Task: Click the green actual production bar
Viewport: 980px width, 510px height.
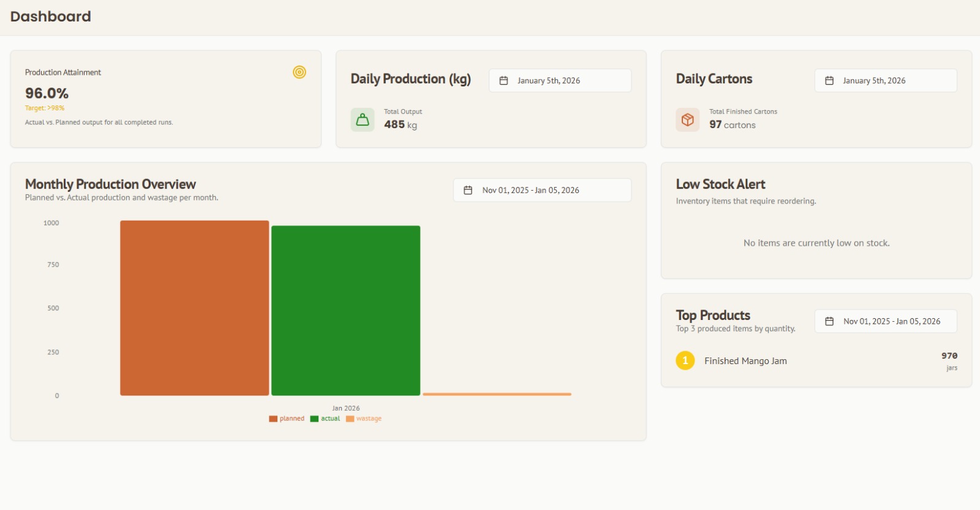Action: [x=345, y=310]
